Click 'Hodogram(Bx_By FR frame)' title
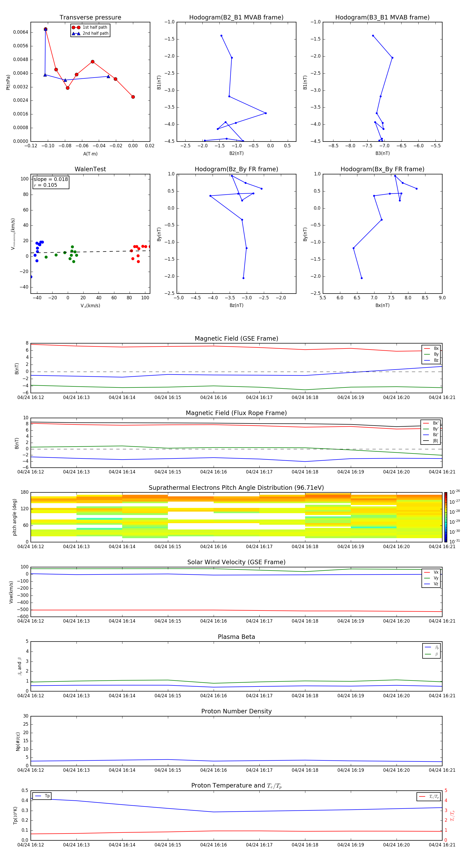 [382, 169]
